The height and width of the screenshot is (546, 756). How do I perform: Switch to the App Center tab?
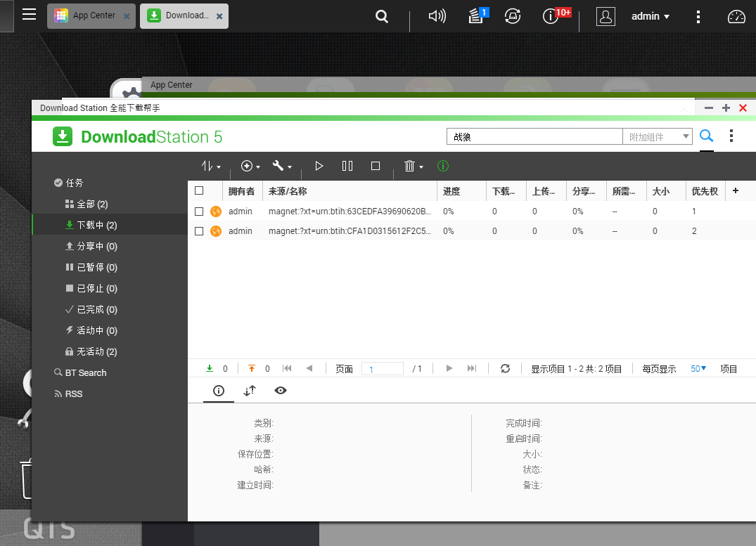91,16
